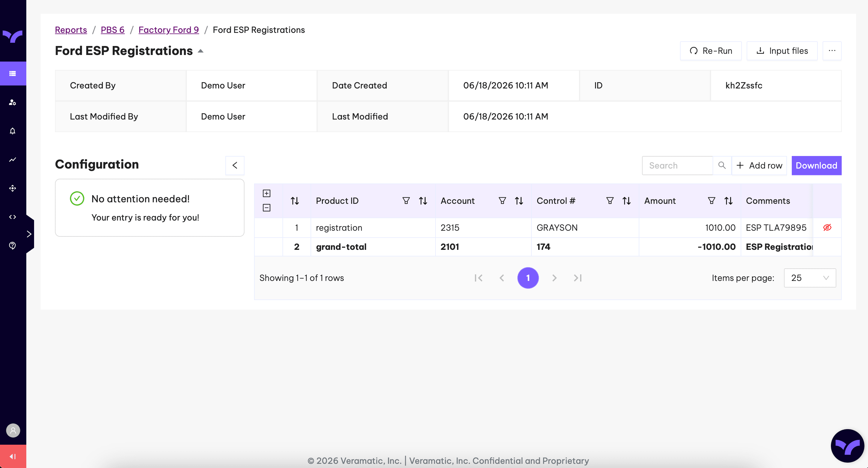
Task: Go to previous table page
Action: tap(502, 278)
